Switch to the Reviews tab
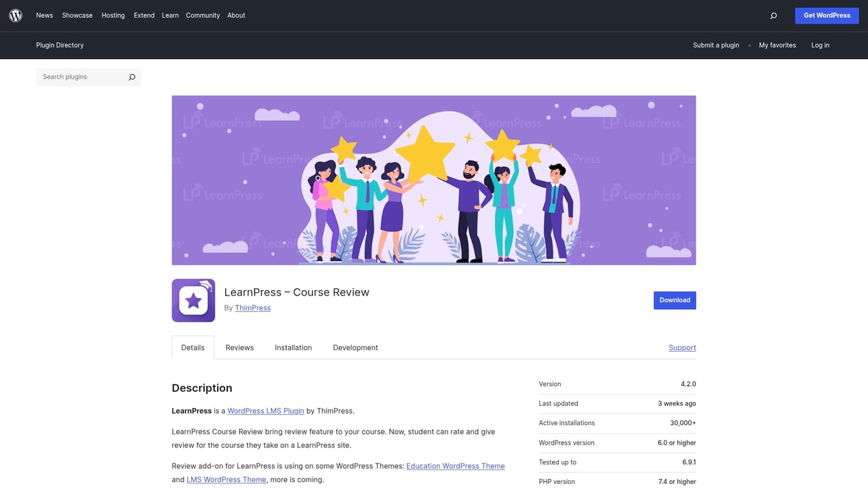The image size is (868, 488). tap(239, 347)
